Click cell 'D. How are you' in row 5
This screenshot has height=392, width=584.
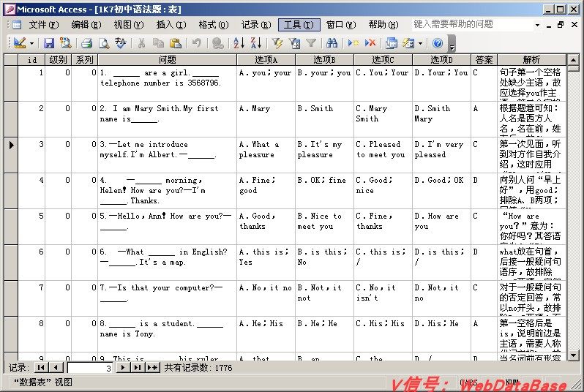(441, 227)
